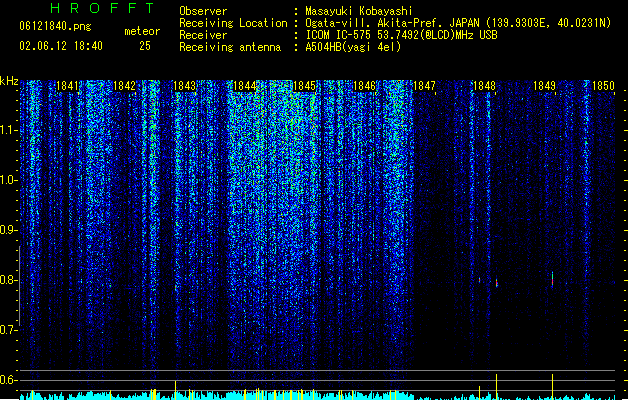629x400 pixels.
Task: Click the A504HB(yagi 4el) antenna text
Action: pos(353,47)
